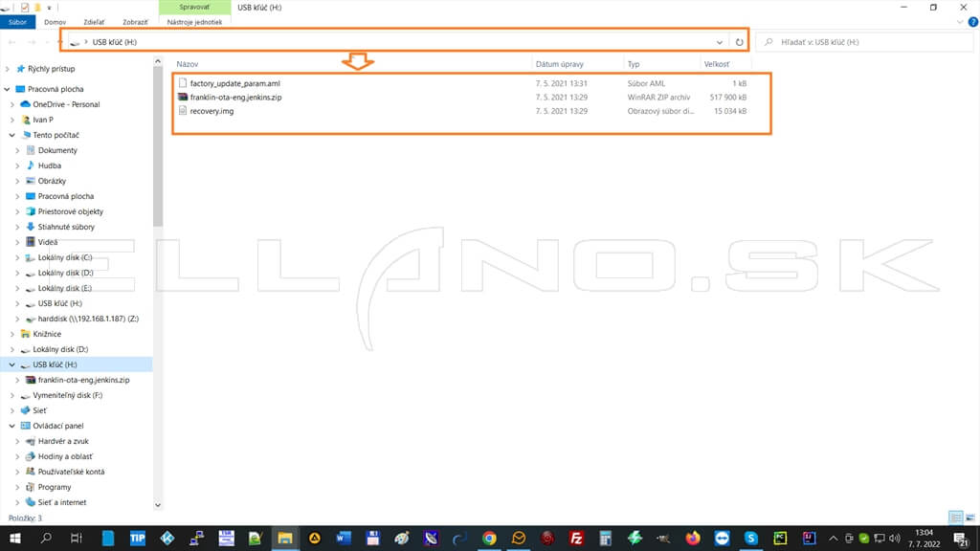The height and width of the screenshot is (551, 980).
Task: Go forward with the Forward arrow
Action: point(32,42)
